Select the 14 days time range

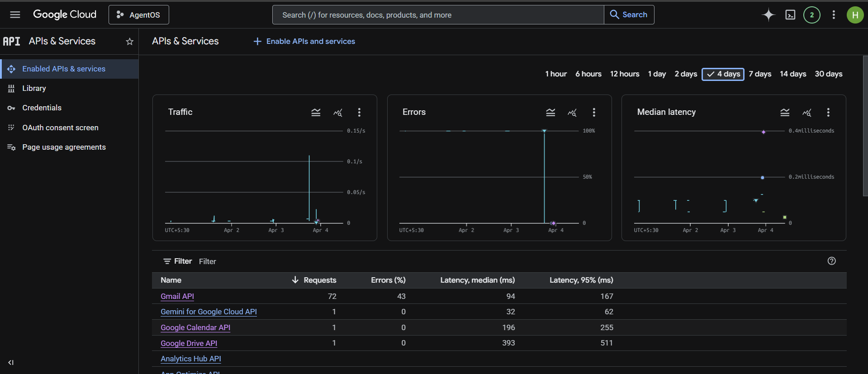coord(793,74)
